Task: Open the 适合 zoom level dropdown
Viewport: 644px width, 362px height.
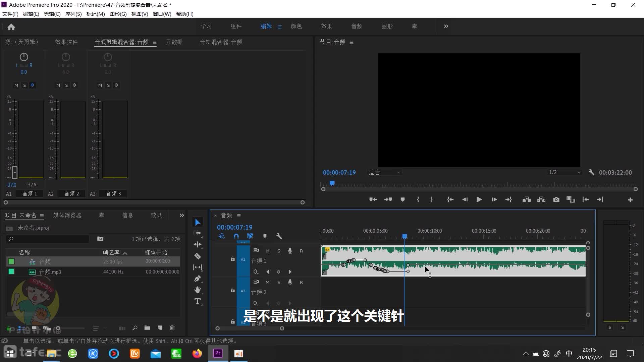Action: point(385,172)
